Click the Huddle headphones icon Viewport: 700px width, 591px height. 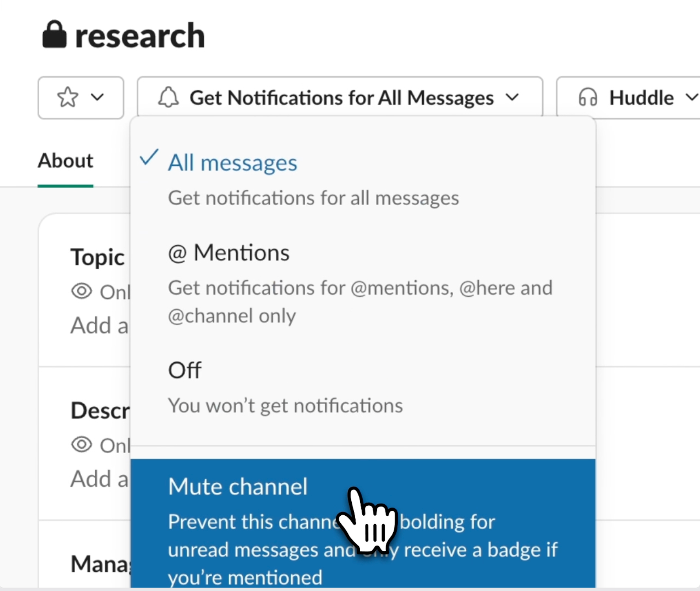588,98
